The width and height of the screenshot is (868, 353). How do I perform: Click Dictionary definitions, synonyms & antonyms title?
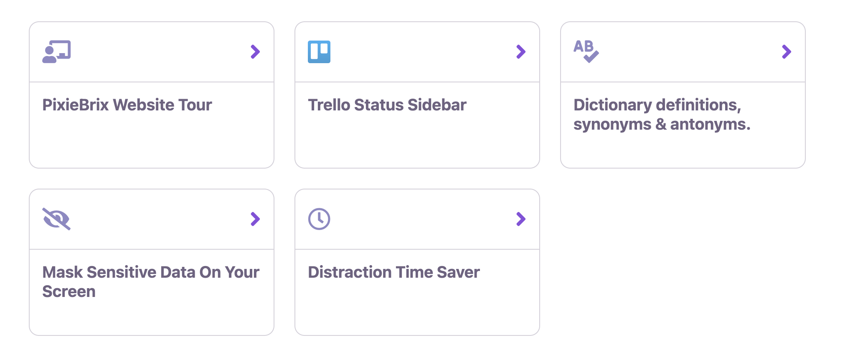(662, 115)
